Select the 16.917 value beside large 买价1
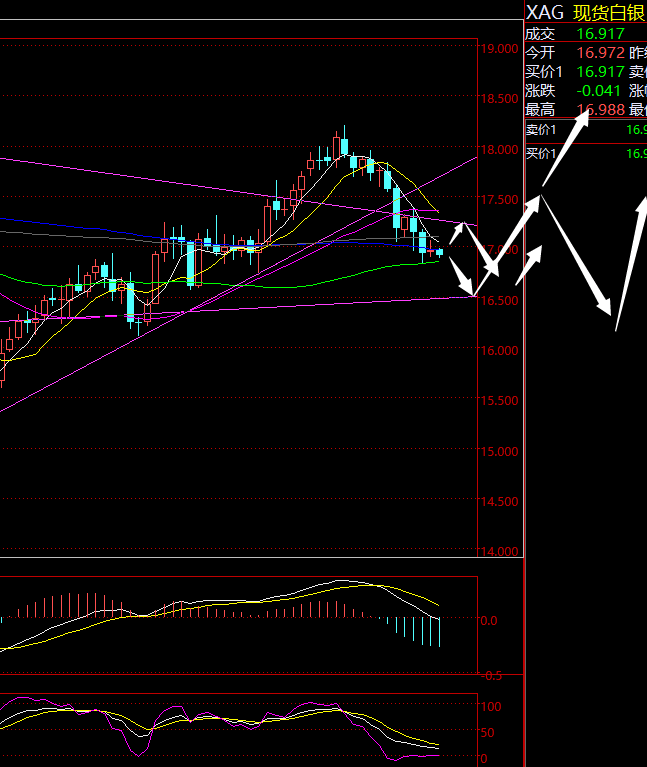 (x=601, y=71)
